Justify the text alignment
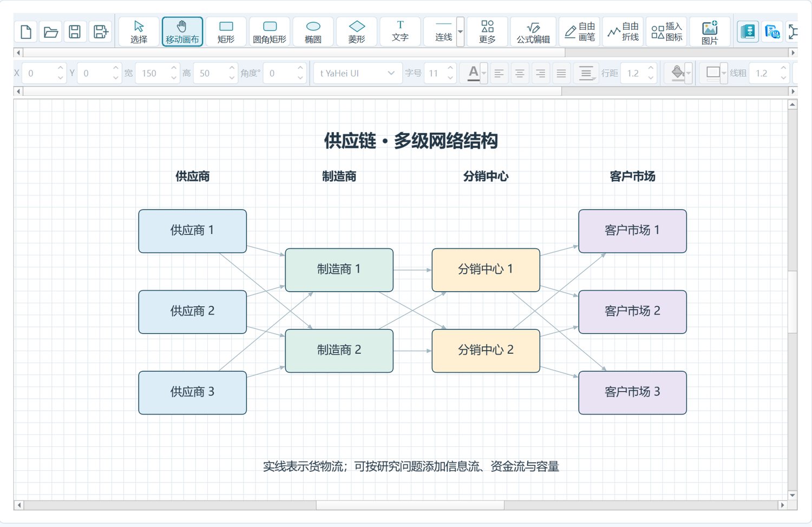812x527 pixels. pyautogui.click(x=561, y=73)
